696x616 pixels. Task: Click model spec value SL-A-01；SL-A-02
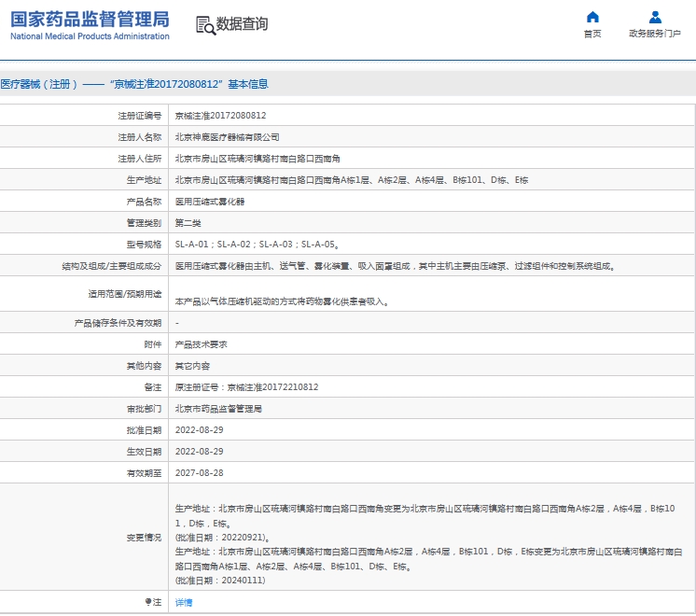pos(258,245)
